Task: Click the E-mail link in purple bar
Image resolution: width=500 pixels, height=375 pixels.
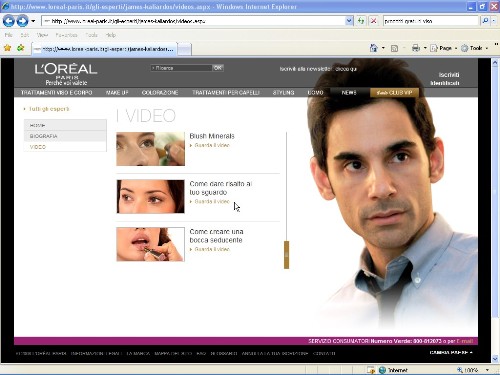Action: 465,341
